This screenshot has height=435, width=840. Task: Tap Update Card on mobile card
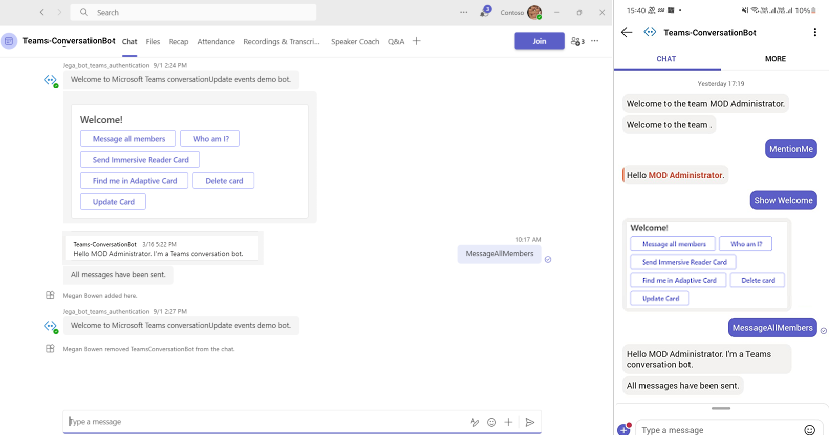coord(660,298)
